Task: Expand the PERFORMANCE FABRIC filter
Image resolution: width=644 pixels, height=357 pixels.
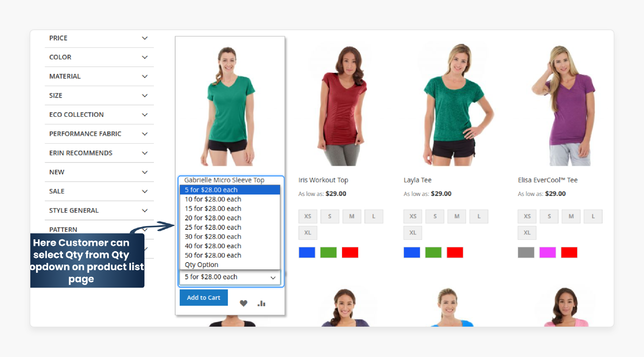Action: (98, 134)
